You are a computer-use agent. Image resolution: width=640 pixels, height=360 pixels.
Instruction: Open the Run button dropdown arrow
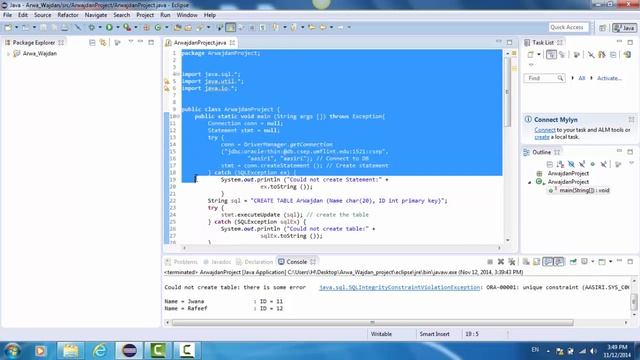click(x=118, y=27)
